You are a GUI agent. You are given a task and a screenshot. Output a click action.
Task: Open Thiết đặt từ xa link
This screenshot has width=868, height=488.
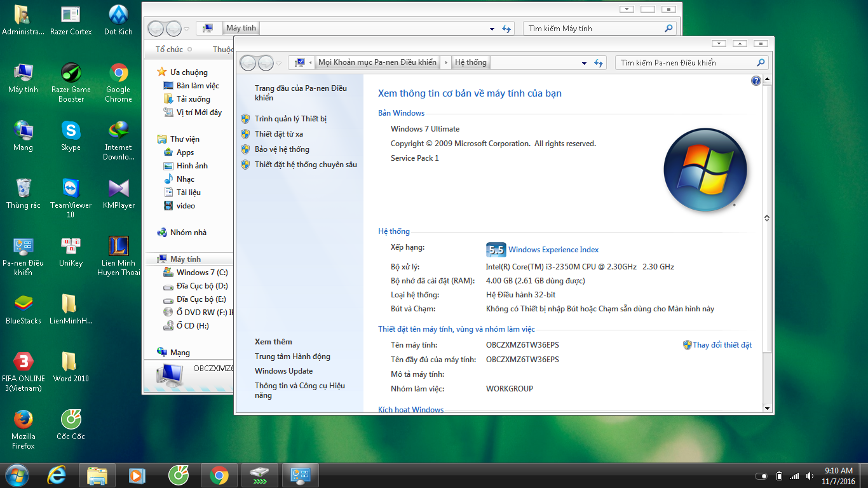pos(279,134)
